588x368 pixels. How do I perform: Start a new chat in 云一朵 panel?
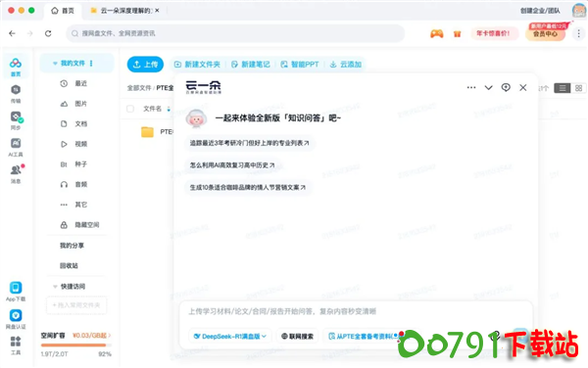click(x=506, y=88)
